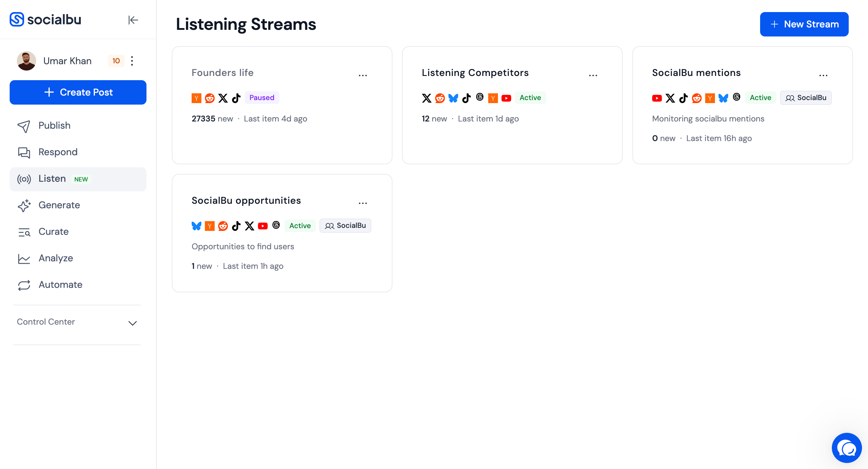Click 'Monitoring socialbu mentions' description
Screen dimensions: 868x469
tap(708, 118)
